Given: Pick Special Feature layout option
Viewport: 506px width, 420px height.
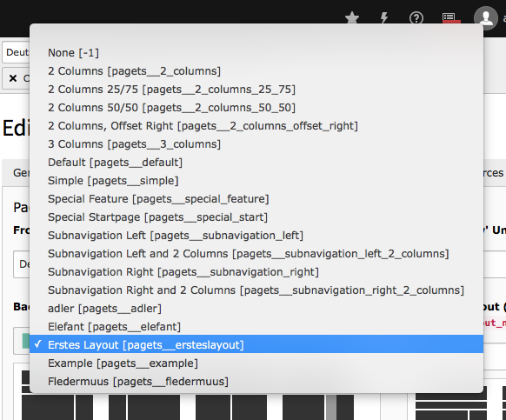Looking at the screenshot, I should click(x=256, y=199).
